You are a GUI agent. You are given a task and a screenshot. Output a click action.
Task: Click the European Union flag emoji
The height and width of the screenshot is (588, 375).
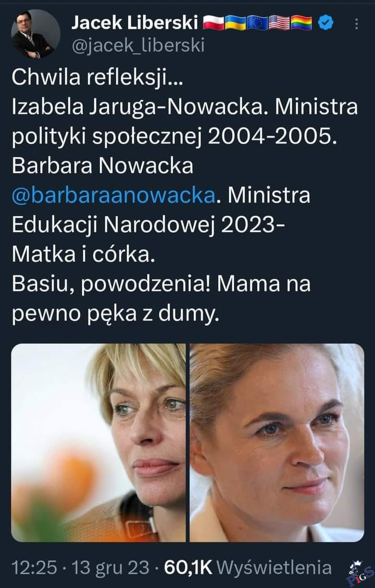click(x=257, y=22)
